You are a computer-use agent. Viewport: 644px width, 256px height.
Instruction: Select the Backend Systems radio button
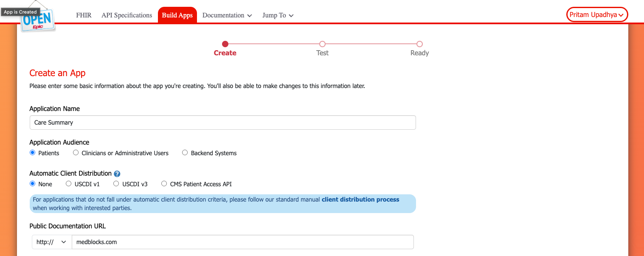click(185, 153)
